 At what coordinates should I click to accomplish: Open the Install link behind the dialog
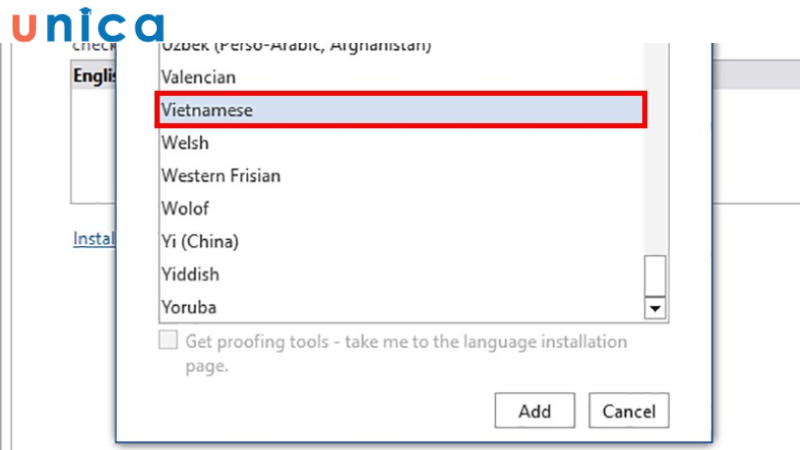pos(94,239)
